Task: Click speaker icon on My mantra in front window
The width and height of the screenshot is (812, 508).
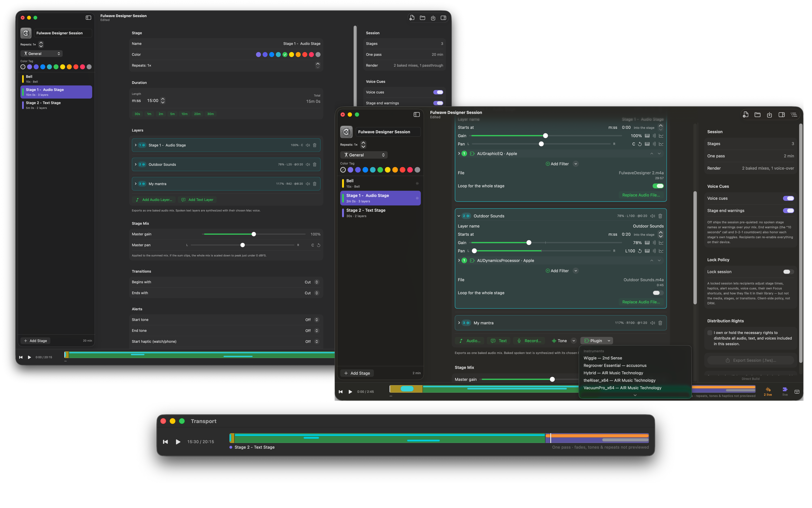Action: click(652, 323)
